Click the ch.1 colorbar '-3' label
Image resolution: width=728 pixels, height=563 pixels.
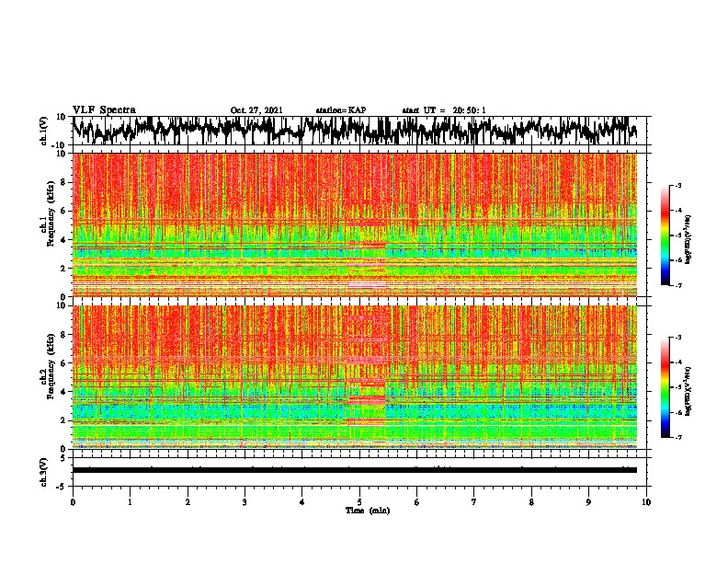tap(677, 185)
